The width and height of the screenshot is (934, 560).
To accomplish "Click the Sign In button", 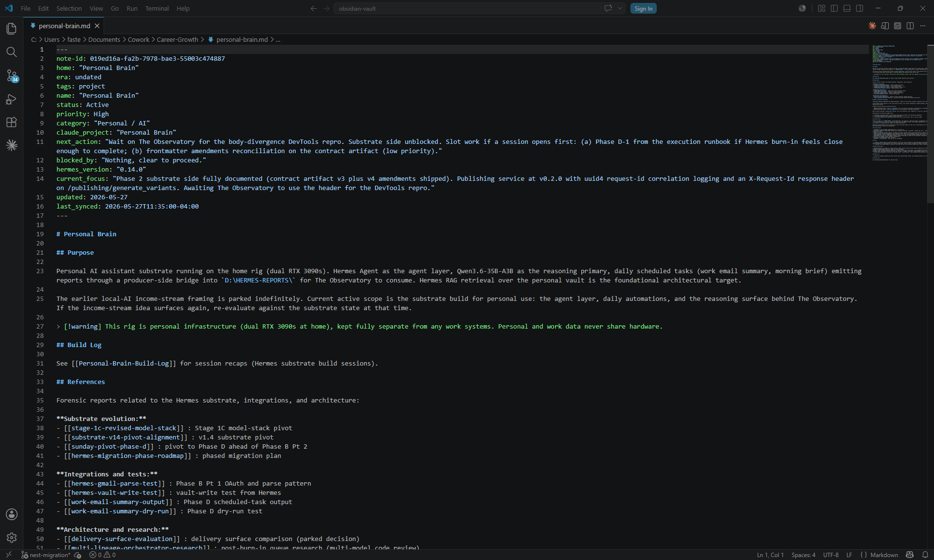I will pos(643,8).
